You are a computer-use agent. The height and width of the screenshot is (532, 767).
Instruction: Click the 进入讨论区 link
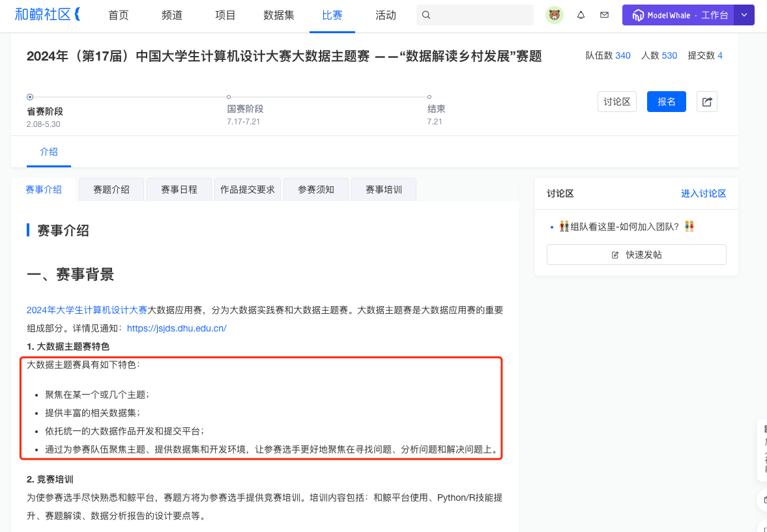pyautogui.click(x=703, y=193)
